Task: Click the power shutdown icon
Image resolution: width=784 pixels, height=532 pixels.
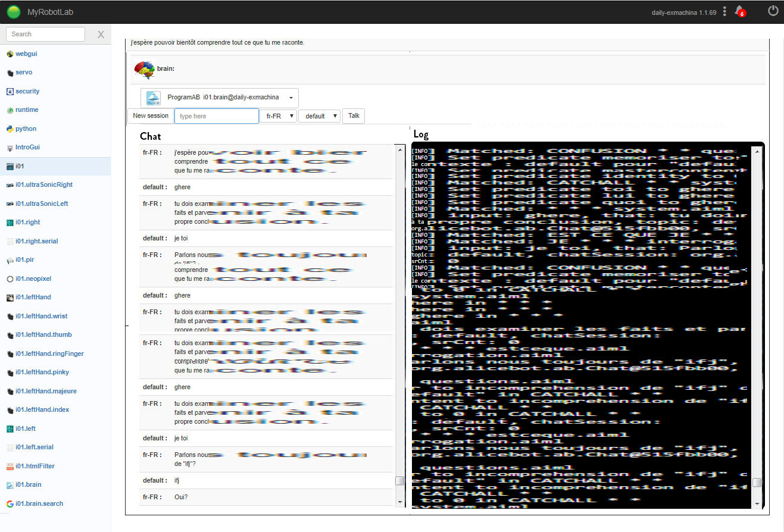Action: [773, 11]
